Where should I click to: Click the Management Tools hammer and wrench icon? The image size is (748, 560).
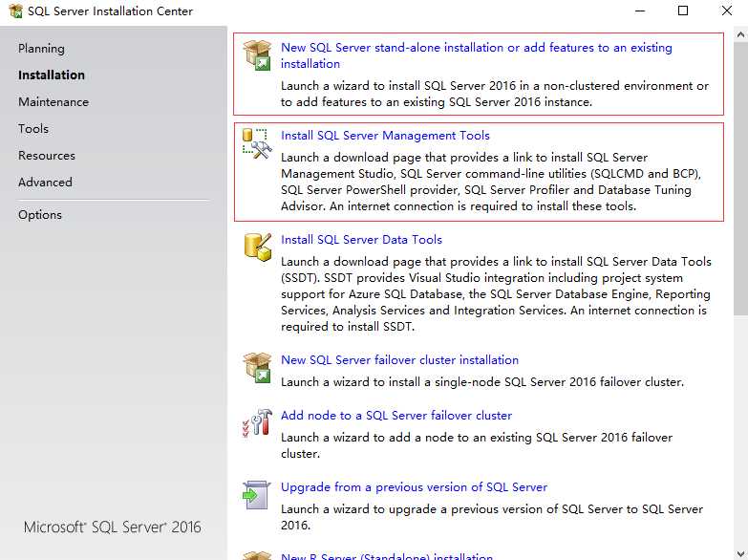[x=257, y=143]
